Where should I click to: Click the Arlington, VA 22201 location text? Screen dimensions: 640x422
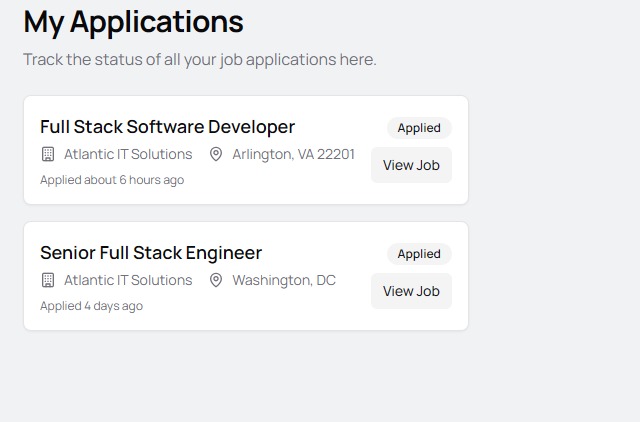(x=293, y=154)
